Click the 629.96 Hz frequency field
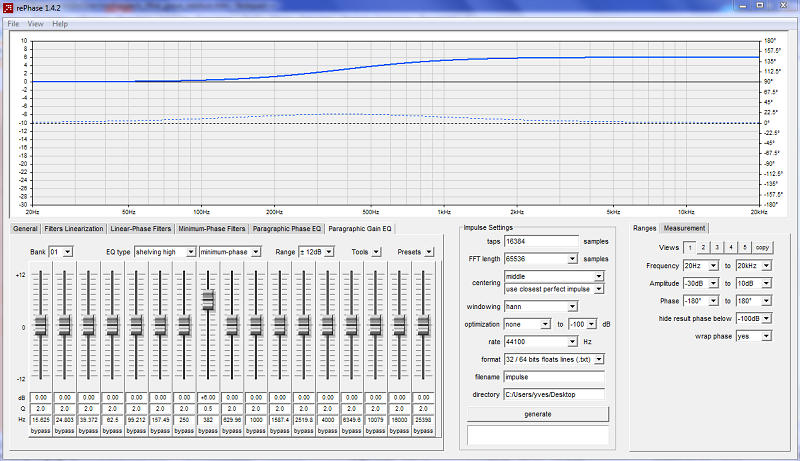Screen dimensions: 800x461 click(x=232, y=420)
